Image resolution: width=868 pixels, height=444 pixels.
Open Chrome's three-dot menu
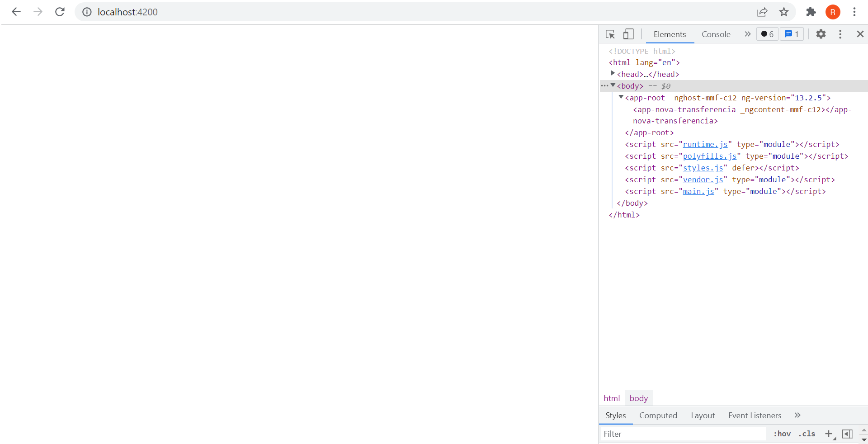(x=854, y=12)
